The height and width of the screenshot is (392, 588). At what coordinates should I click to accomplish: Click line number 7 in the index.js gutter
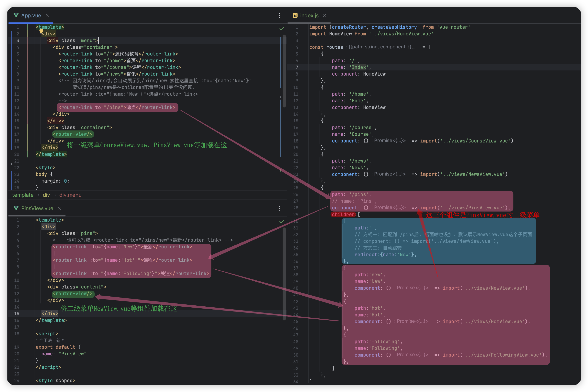pyautogui.click(x=297, y=67)
